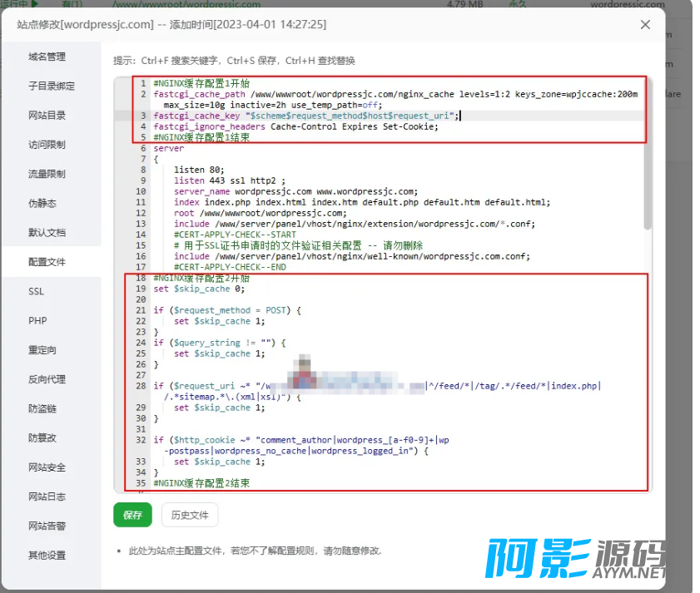Select the 网站目录 tab
This screenshot has width=700, height=593.
pos(47,115)
